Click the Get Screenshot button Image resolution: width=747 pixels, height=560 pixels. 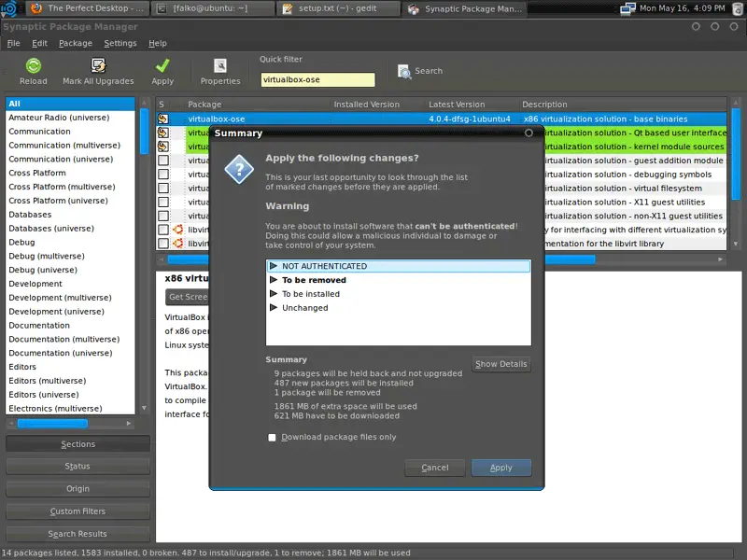(x=188, y=297)
